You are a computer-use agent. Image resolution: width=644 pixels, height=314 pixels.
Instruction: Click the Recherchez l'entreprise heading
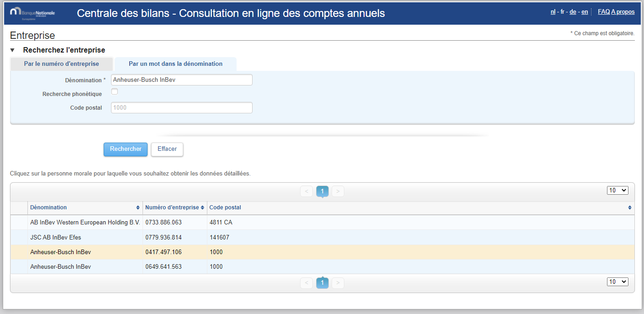64,50
